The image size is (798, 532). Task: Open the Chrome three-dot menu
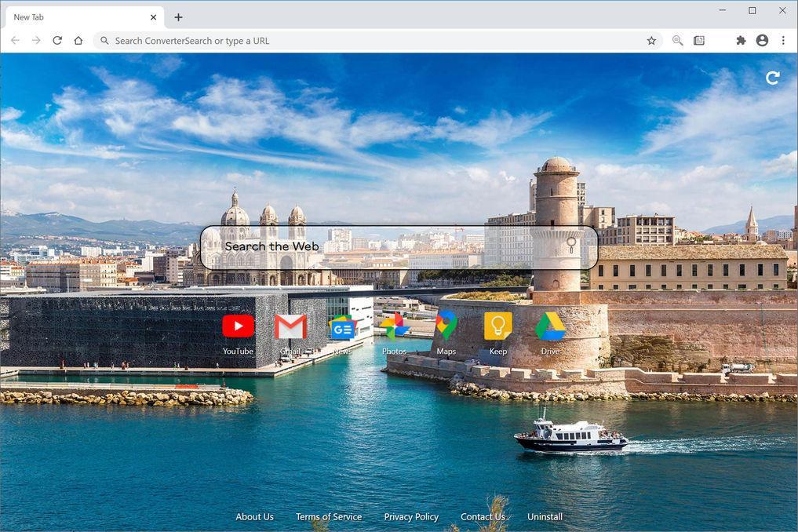(x=783, y=40)
